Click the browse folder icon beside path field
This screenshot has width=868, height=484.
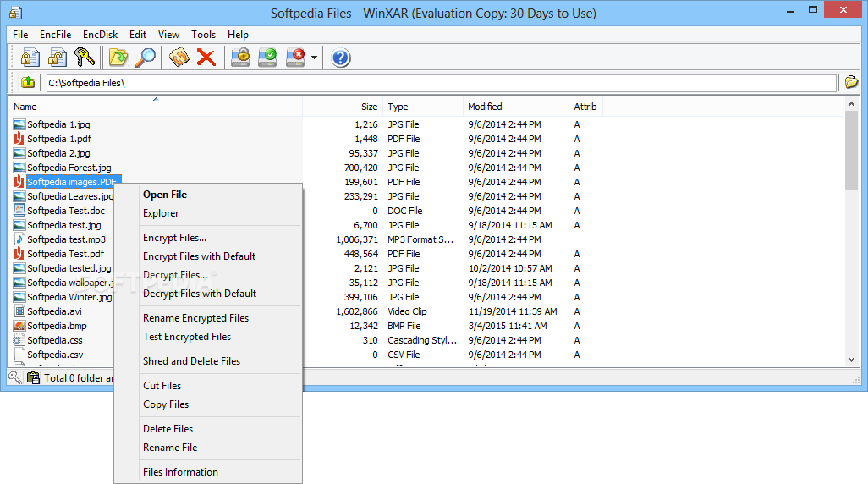(851, 83)
